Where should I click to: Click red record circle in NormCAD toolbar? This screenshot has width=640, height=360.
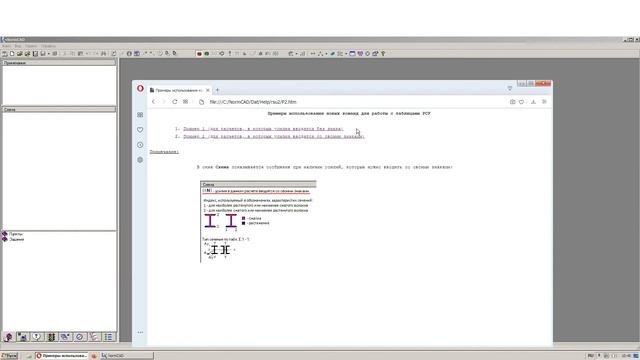(x=199, y=53)
